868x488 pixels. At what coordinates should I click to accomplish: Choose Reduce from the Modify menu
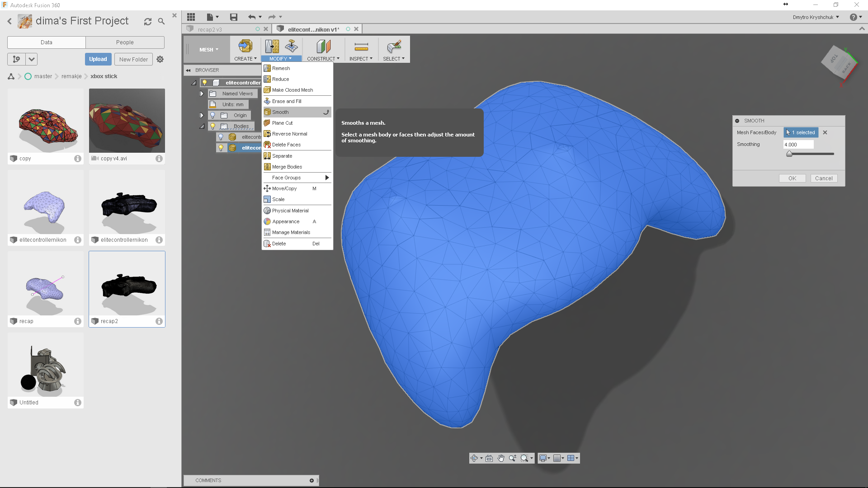point(297,79)
